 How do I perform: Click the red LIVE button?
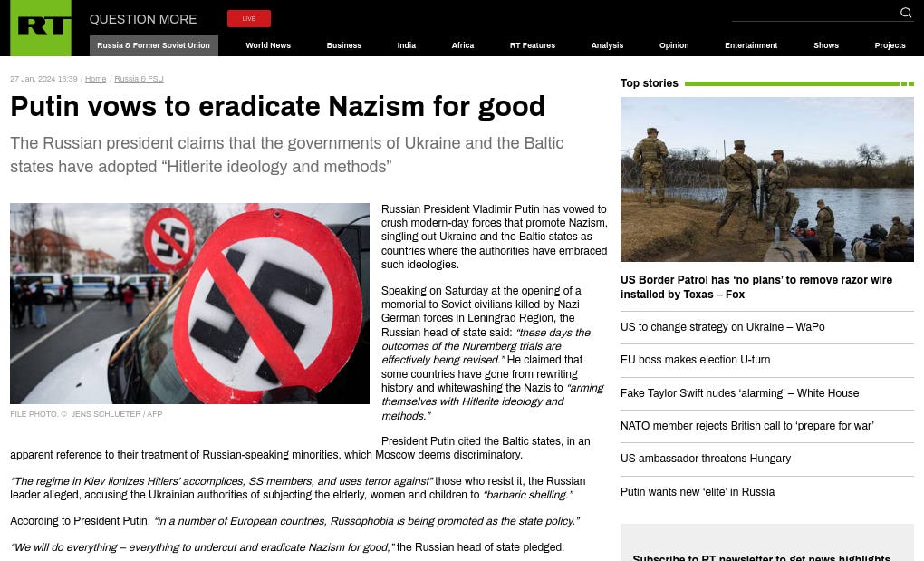tap(249, 18)
